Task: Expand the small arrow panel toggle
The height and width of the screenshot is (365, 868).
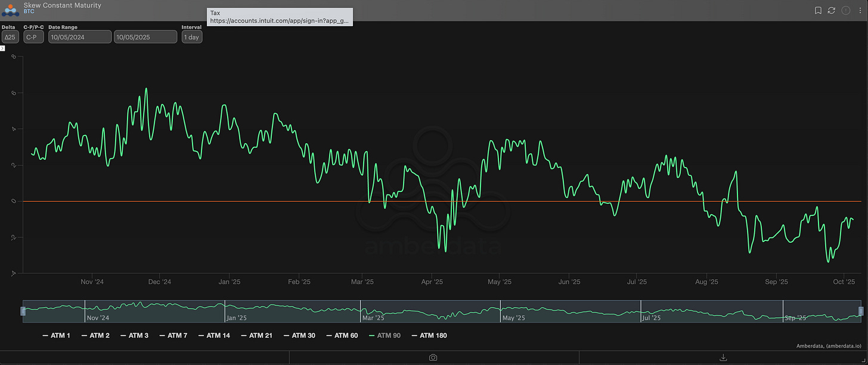Action: pos(2,48)
